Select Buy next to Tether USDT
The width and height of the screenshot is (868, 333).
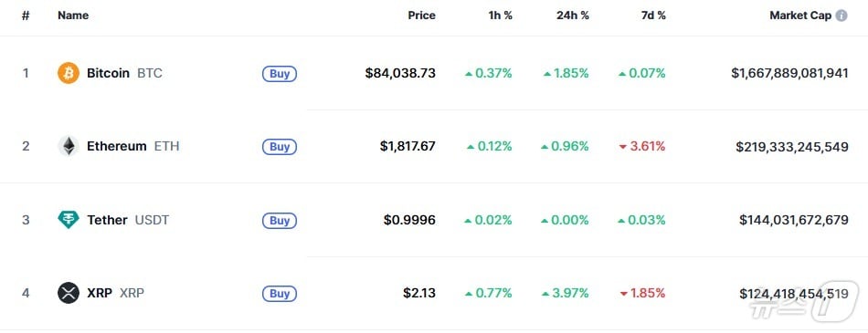tap(280, 221)
